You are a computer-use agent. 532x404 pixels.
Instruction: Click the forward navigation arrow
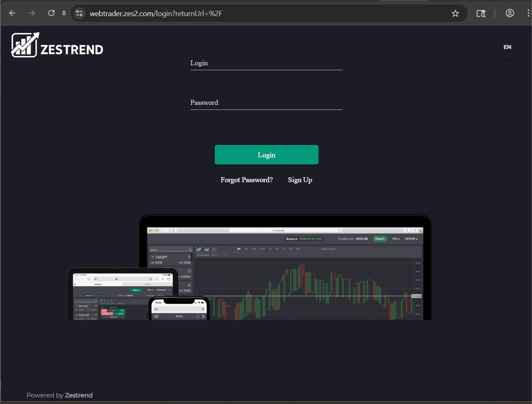(32, 13)
